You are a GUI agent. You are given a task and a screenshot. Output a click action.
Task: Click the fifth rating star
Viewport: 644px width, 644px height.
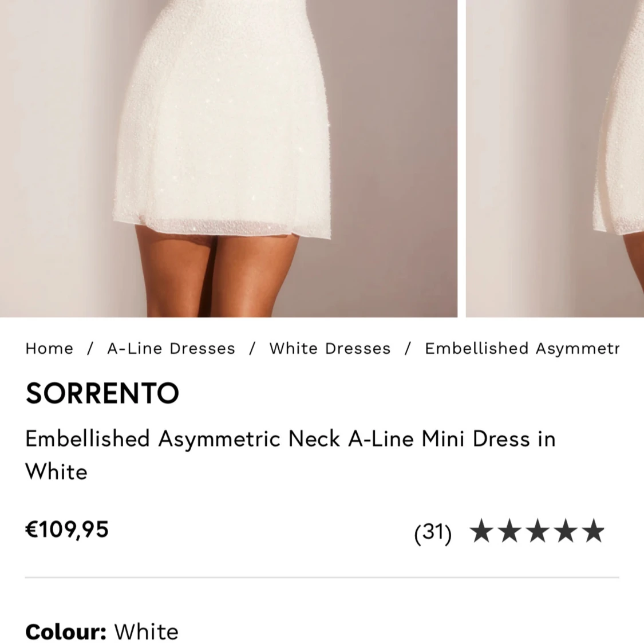(594, 531)
